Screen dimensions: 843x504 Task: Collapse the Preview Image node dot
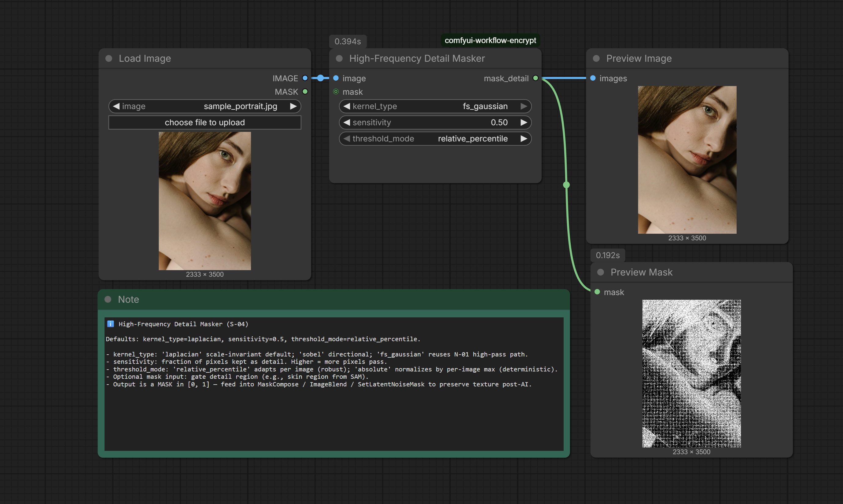point(596,58)
